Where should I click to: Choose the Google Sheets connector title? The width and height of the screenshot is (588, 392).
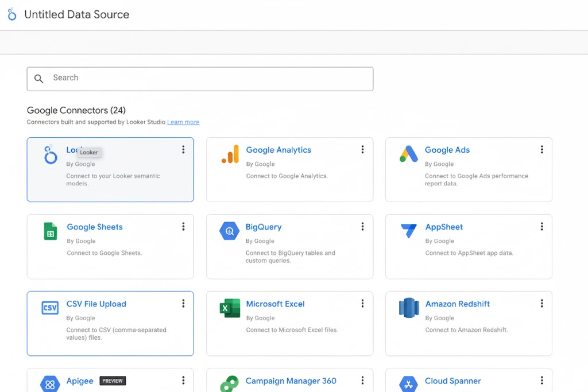point(95,227)
